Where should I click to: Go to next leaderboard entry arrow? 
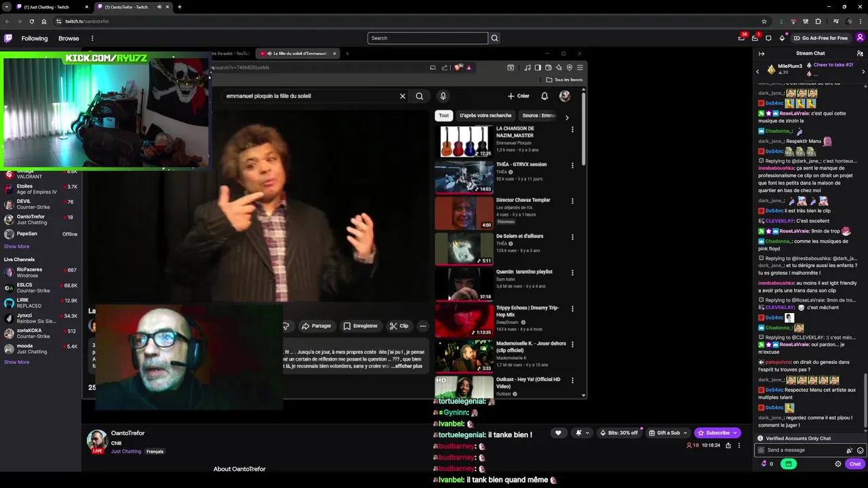click(863, 71)
